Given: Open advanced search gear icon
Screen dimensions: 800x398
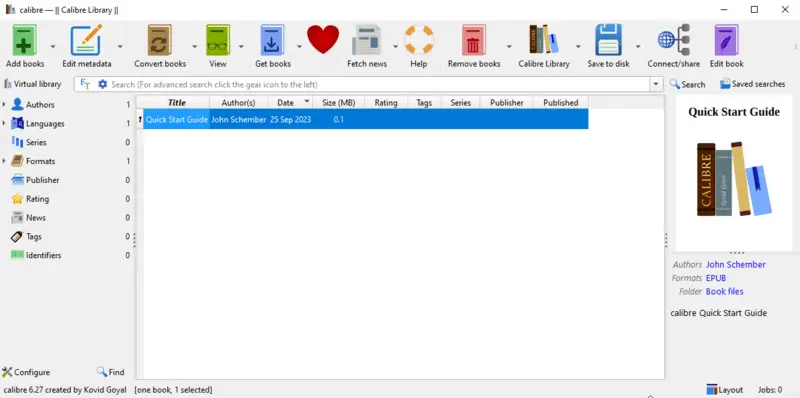Looking at the screenshot, I should coord(103,84).
